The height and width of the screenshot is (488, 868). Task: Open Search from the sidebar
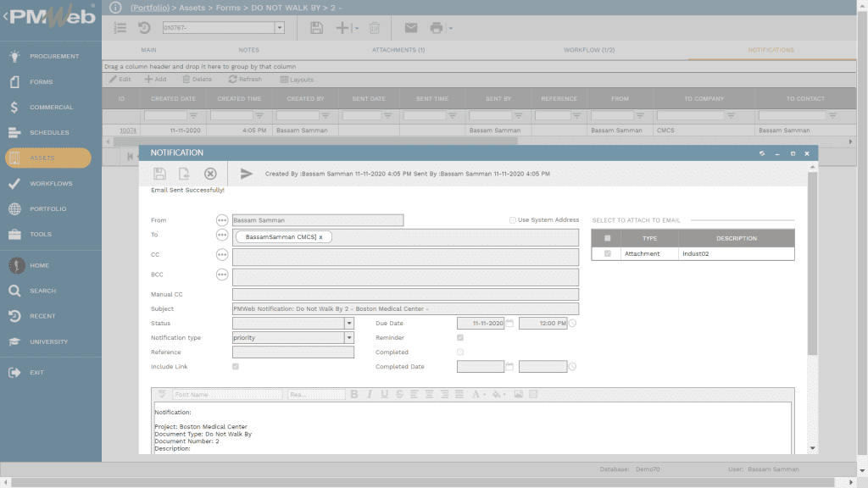pos(33,291)
